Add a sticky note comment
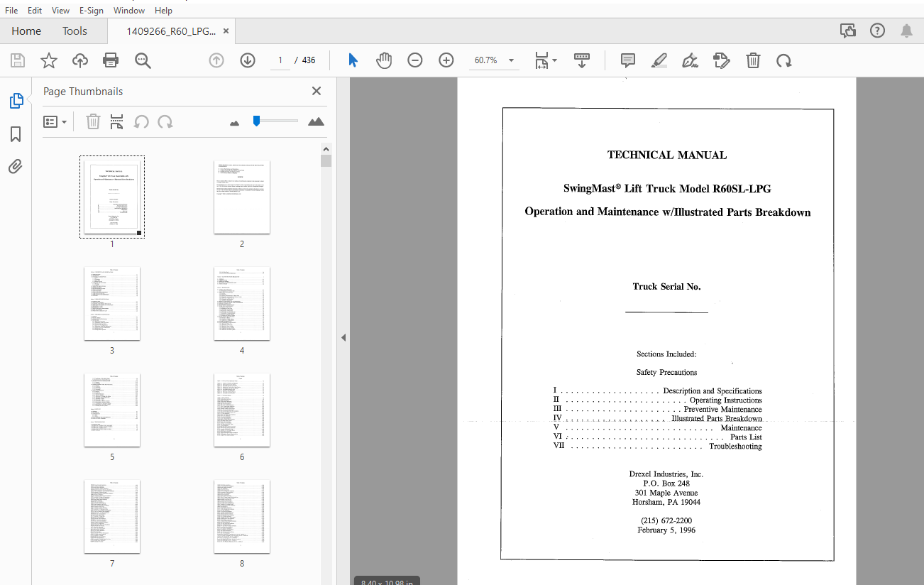 pyautogui.click(x=627, y=60)
